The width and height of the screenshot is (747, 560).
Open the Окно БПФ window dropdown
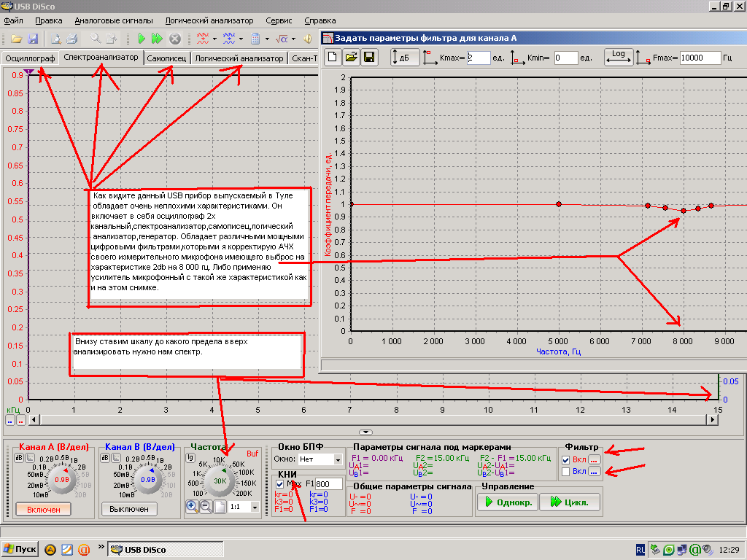coord(337,460)
